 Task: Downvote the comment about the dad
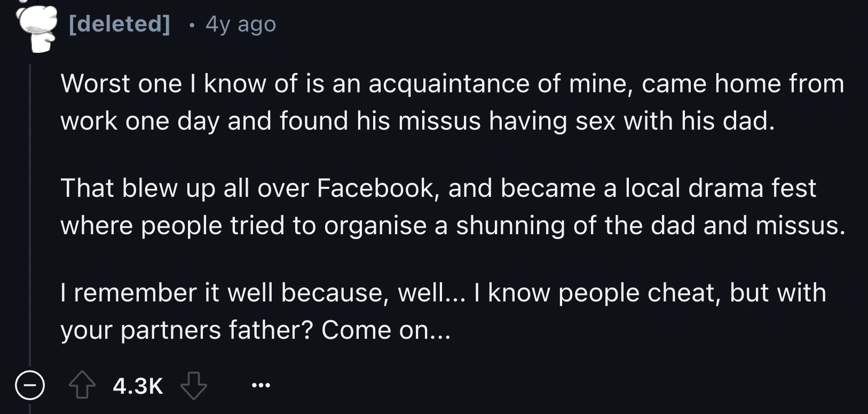193,386
